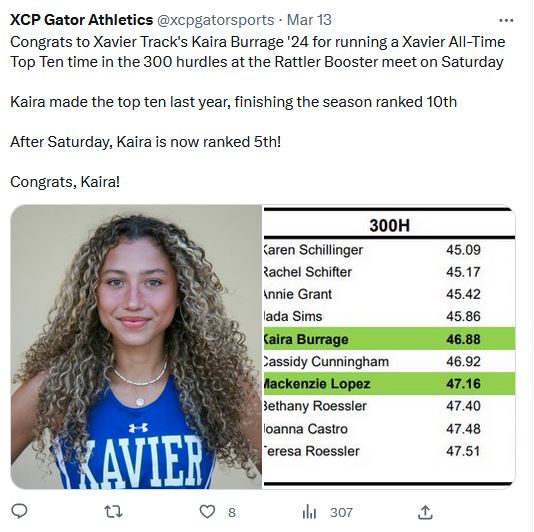Like the tweet with the heart icon

(x=207, y=512)
